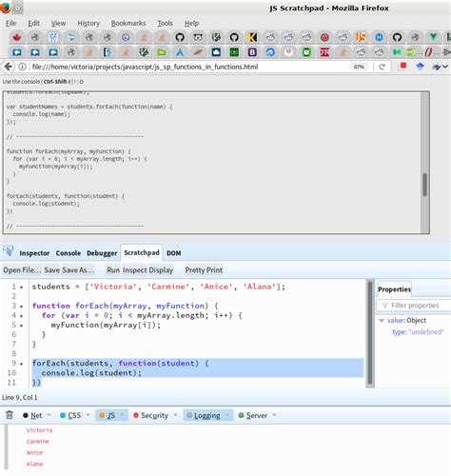
Task: Go back with the browser back arrow
Action: 9,67
